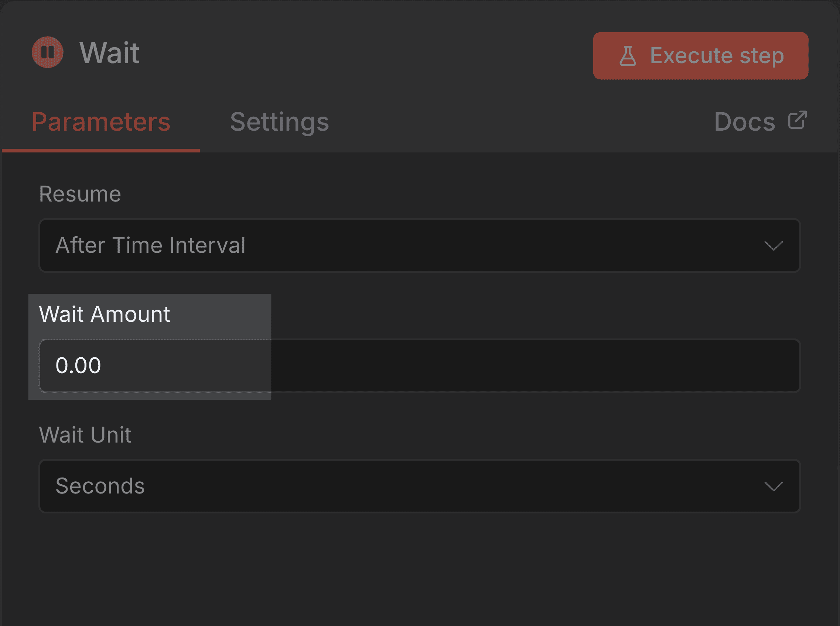Open documentation via the external link icon
Screen dimensions: 840x626
(x=797, y=120)
